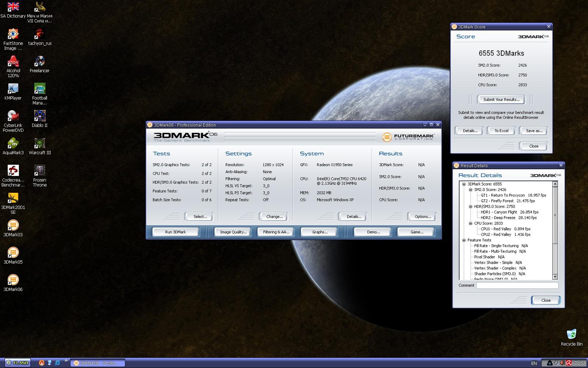Collapse the HDR/SM3.0 Score: 2750 node

[470, 206]
